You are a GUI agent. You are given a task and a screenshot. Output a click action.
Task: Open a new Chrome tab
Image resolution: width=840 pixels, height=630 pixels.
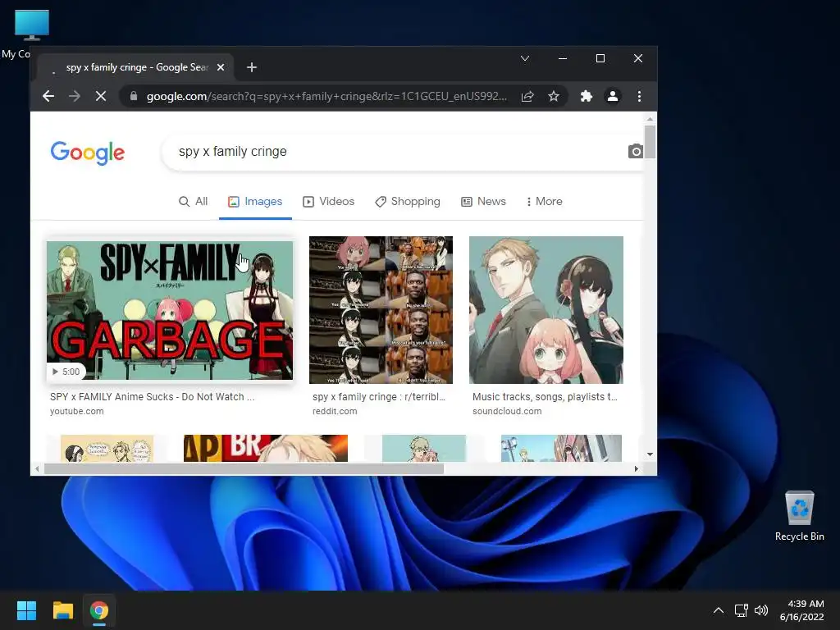[x=252, y=67]
